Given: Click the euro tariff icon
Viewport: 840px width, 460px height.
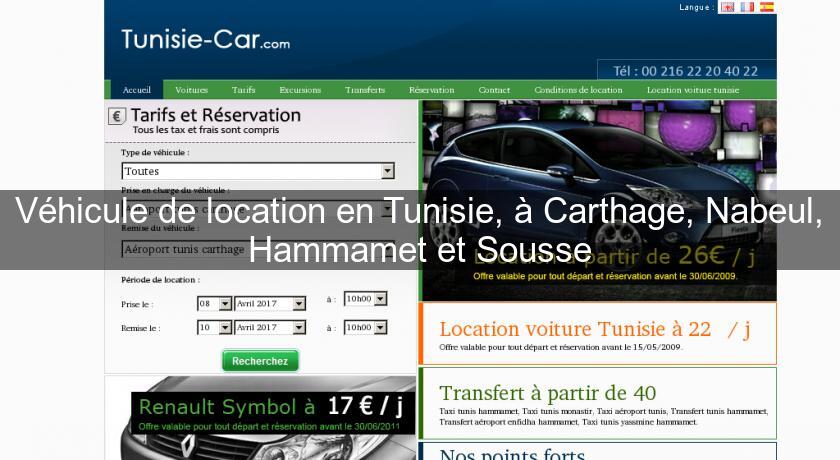Looking at the screenshot, I should pyautogui.click(x=117, y=116).
